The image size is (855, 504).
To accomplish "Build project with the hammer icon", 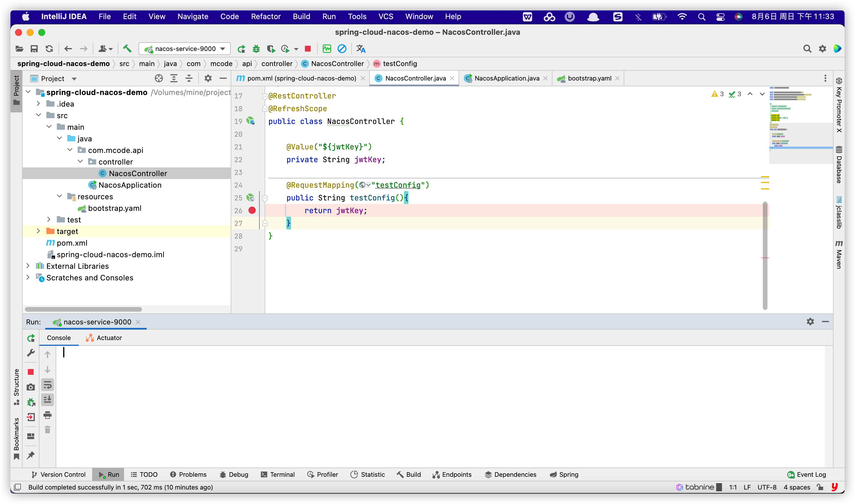I will 127,49.
